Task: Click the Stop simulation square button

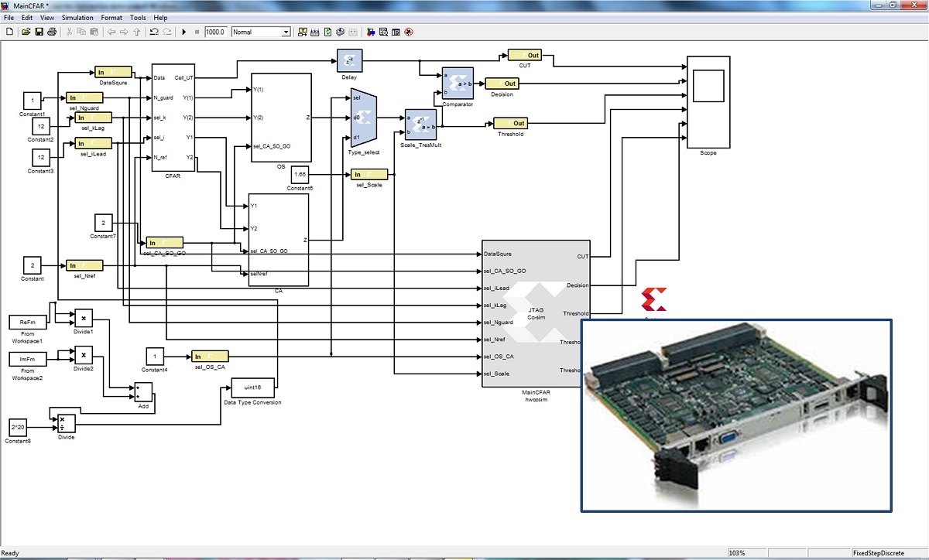Action: click(x=197, y=32)
